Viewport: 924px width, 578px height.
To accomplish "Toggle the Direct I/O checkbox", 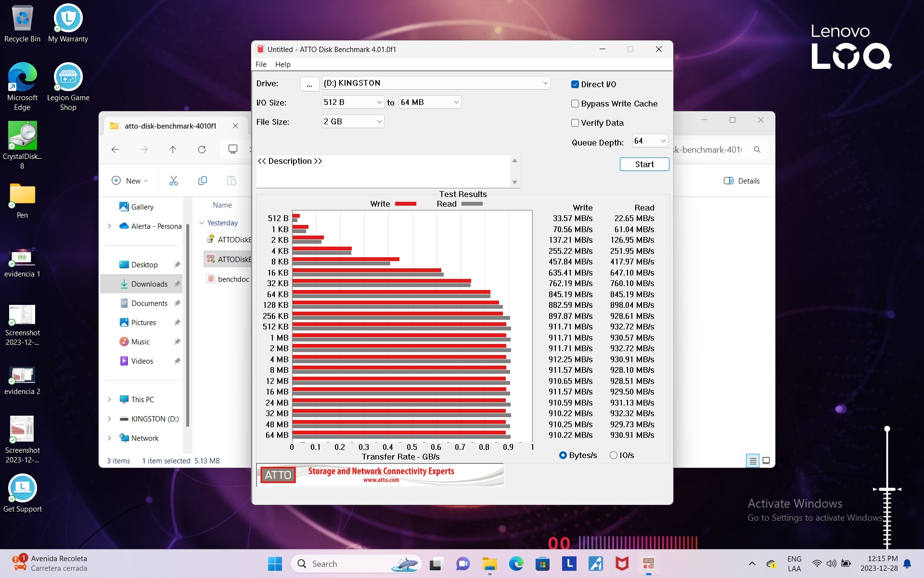I will tap(575, 84).
